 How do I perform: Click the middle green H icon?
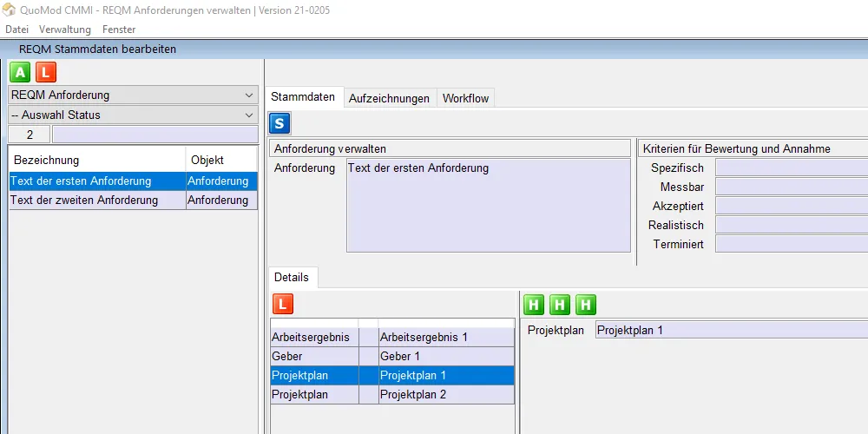560,304
